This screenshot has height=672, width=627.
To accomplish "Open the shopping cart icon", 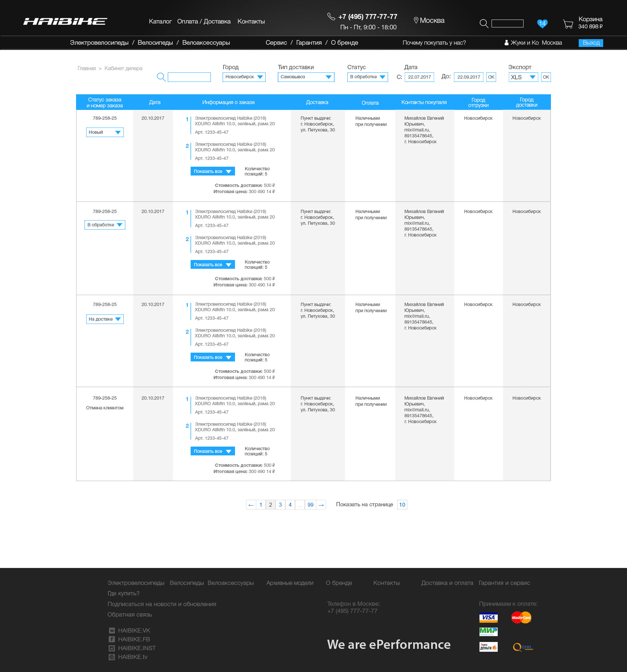I will click(568, 24).
